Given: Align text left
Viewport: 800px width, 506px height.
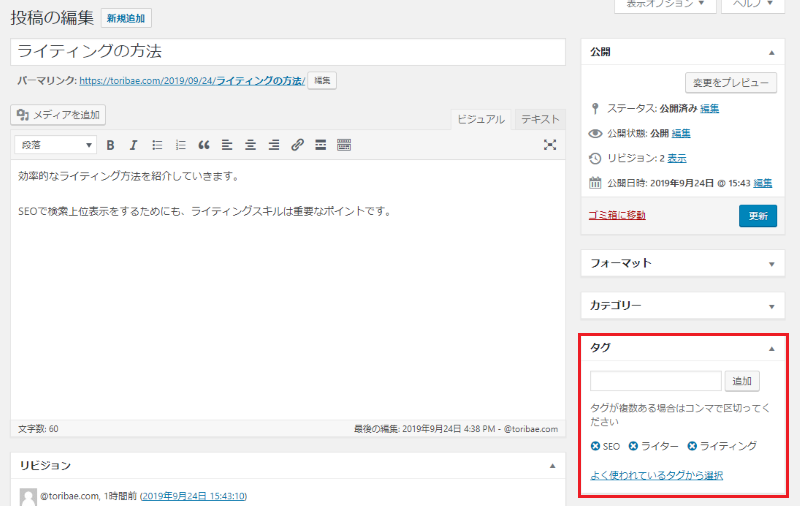Looking at the screenshot, I should (x=227, y=145).
